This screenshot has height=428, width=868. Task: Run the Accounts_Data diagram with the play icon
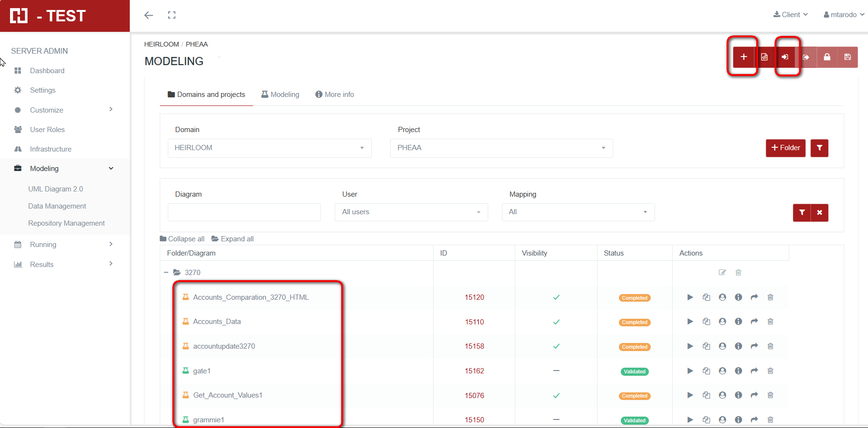[690, 322]
